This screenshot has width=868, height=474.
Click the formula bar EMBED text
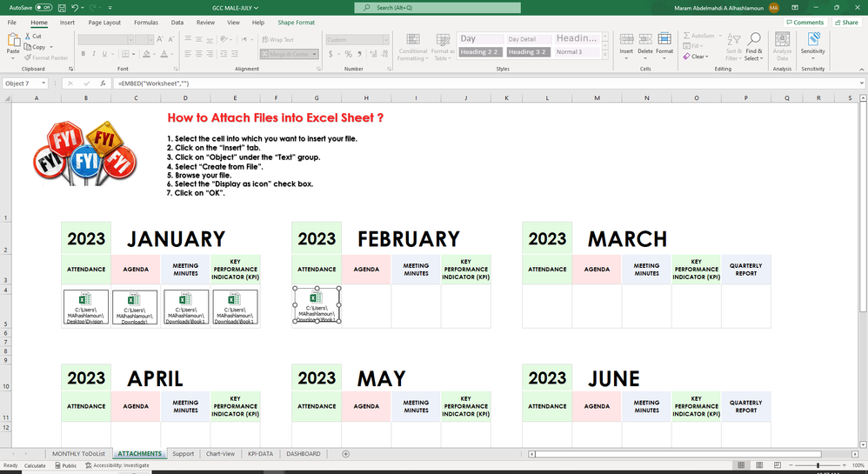[x=153, y=83]
